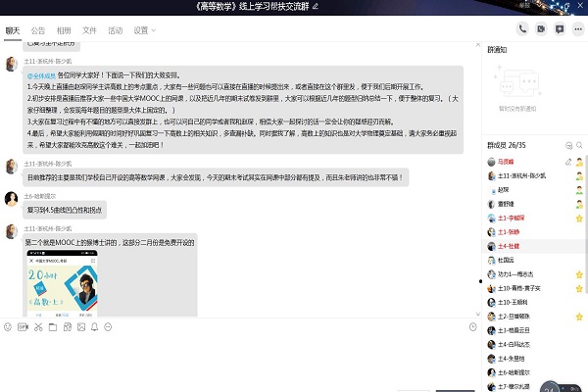
Task: Open the emoji picker in the chat toolbar
Action: tap(8, 325)
